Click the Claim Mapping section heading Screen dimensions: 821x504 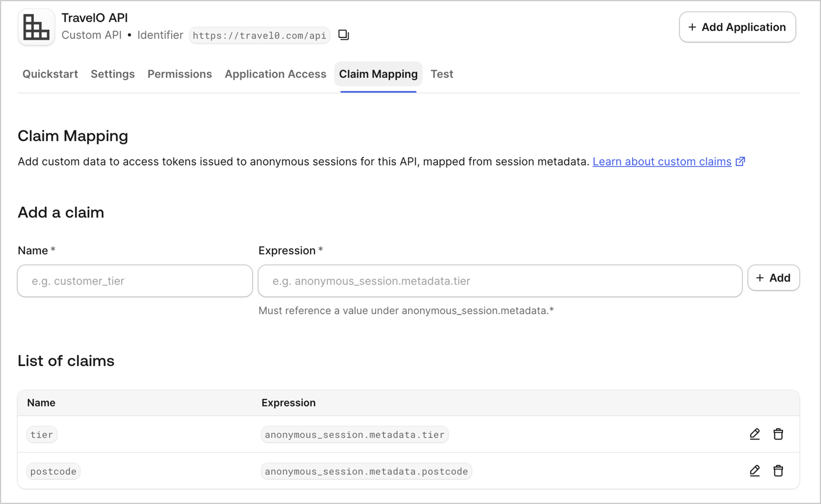[73, 136]
